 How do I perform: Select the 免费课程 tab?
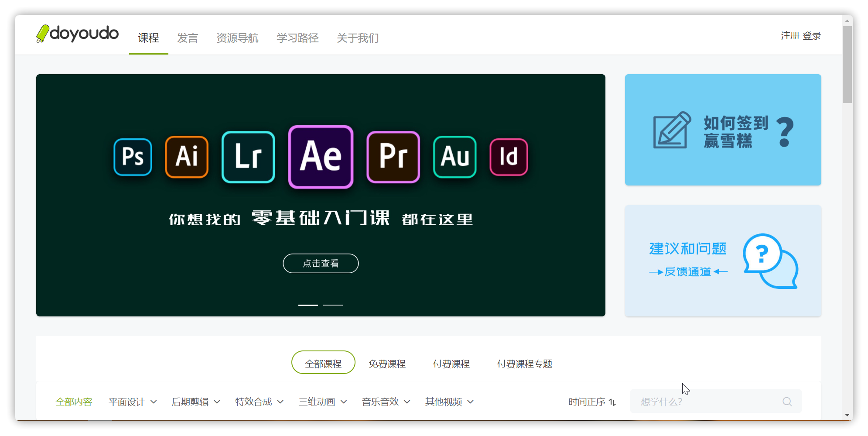387,364
